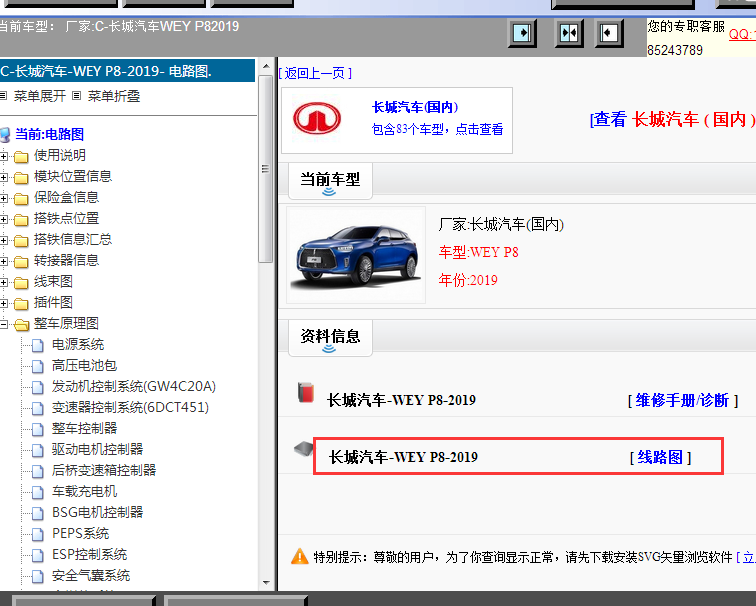Expand the 使用说明 tree node
Viewport: 756px width, 606px height.
click(3, 156)
